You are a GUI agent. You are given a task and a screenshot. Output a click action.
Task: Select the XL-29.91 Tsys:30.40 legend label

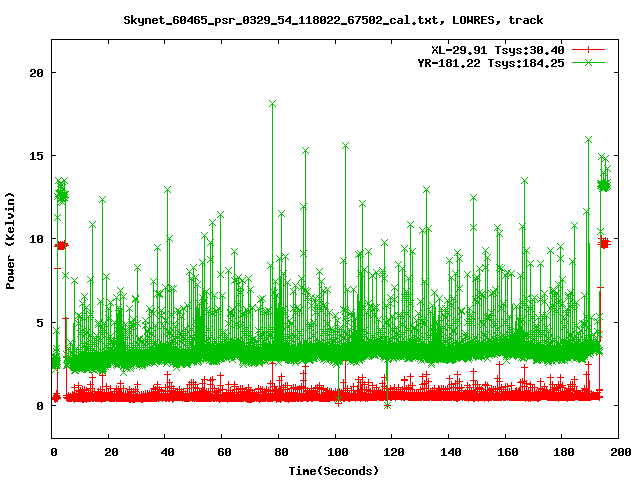[x=498, y=50]
